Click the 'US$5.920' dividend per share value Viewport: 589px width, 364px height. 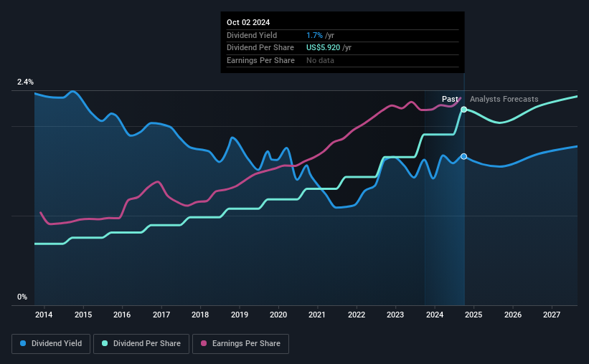(x=323, y=48)
